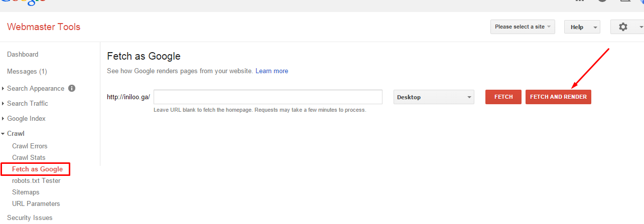The image size is (644, 224).
Task: Open the Help dropdown menu
Action: (x=582, y=27)
